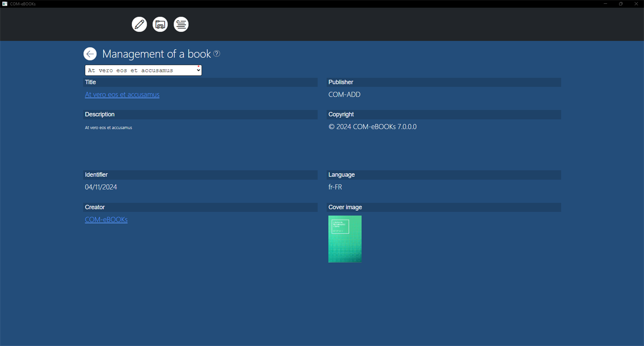Click the save book toolbar icon
Image resolution: width=644 pixels, height=346 pixels.
[160, 24]
